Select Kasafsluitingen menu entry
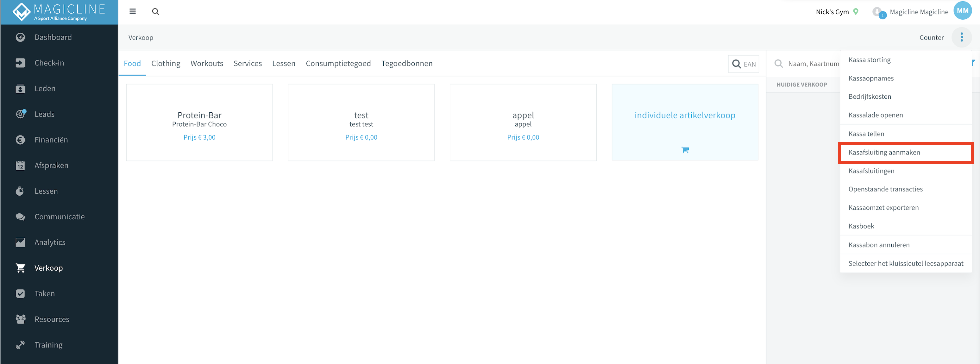Screen dimensions: 980x364 click(905, 171)
